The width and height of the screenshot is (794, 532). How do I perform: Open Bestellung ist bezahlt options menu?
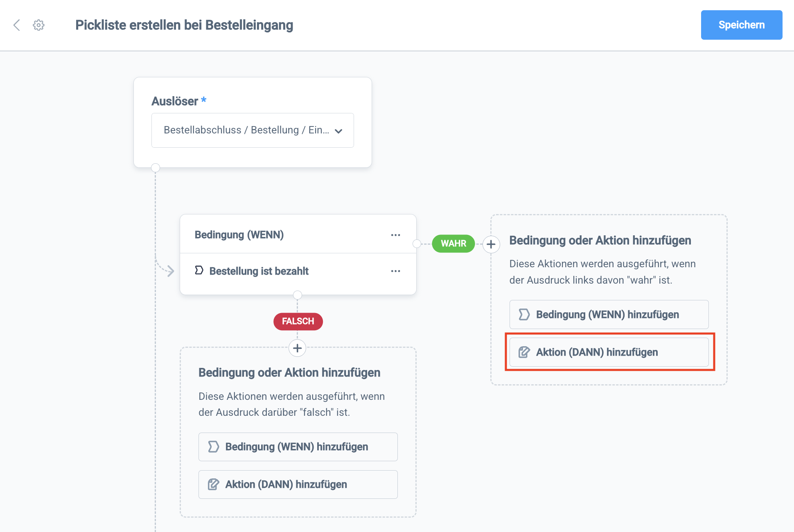click(x=395, y=271)
